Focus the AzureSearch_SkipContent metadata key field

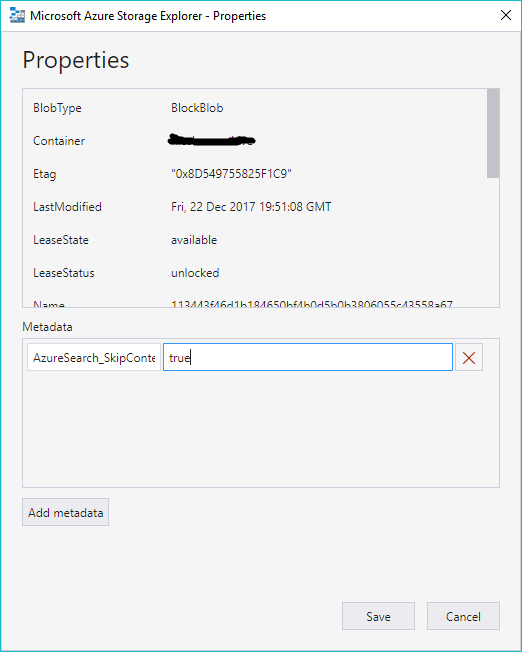click(94, 357)
